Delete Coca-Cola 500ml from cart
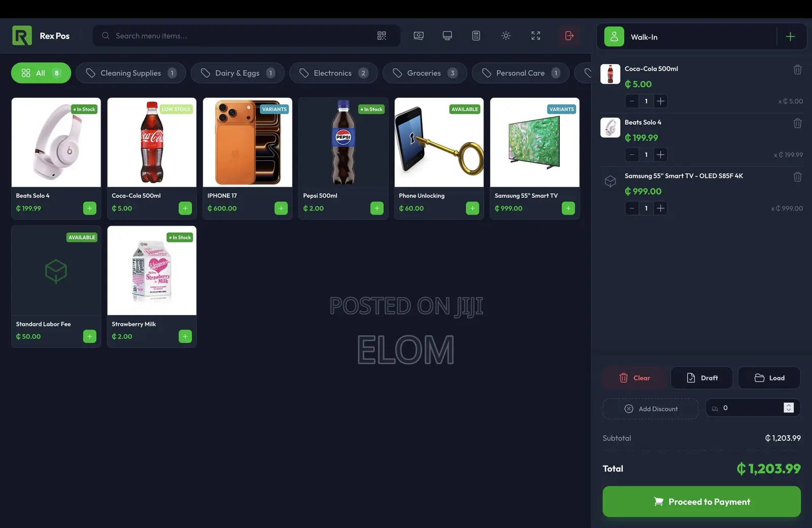The height and width of the screenshot is (528, 812). click(798, 69)
